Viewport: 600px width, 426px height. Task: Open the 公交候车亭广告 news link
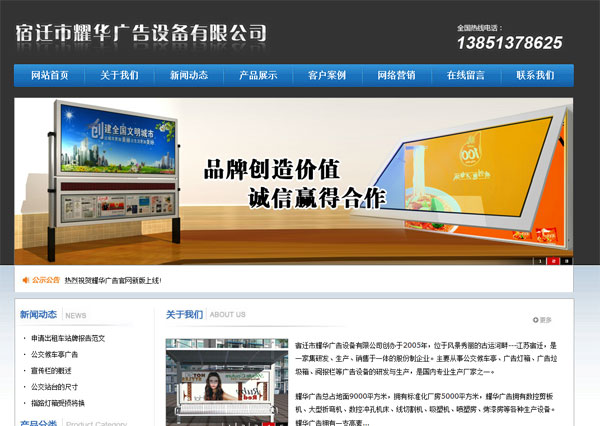55,354
